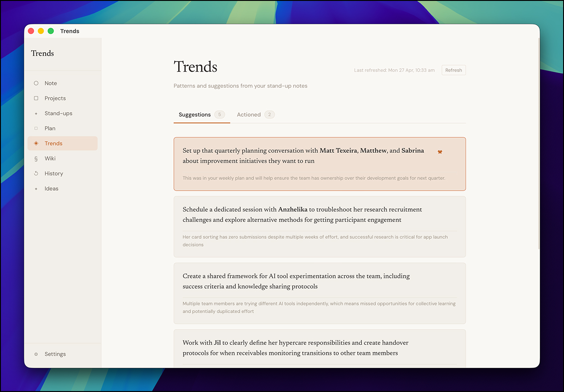Click the Wiki section-sign icon
The image size is (564, 392).
(36, 159)
